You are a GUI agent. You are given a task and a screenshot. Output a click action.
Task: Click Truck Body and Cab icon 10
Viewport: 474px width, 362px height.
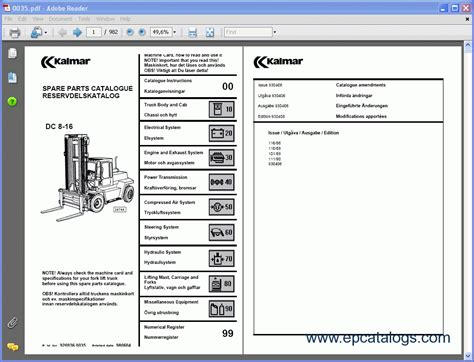pyautogui.click(x=222, y=109)
